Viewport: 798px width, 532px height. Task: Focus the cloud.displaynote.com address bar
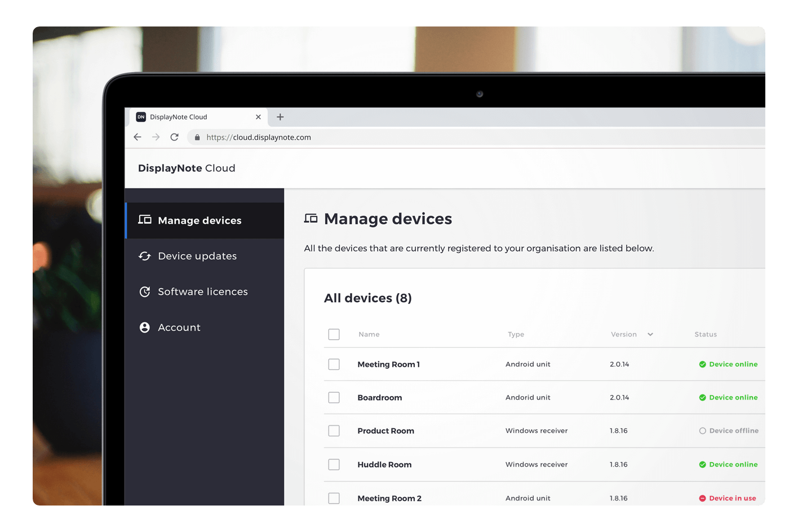click(x=476, y=137)
